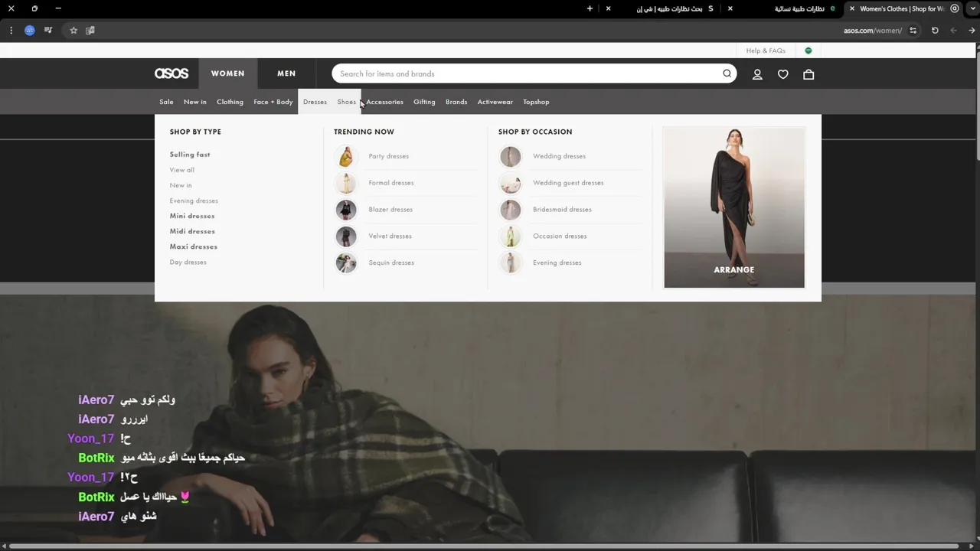Screen dimensions: 980x551
Task: Click the Party dresses thumbnail icon
Action: (x=346, y=156)
